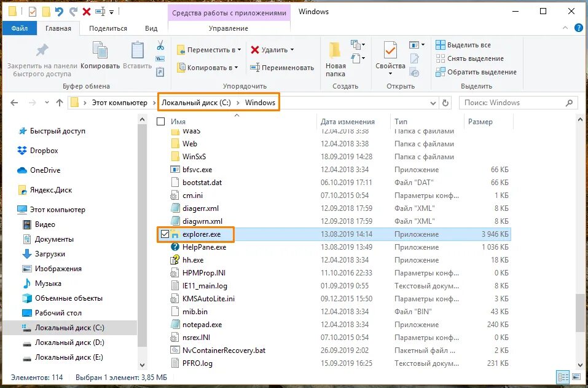This screenshot has height=388, width=588.
Task: Click the Cut scissors icon
Action: click(160, 46)
